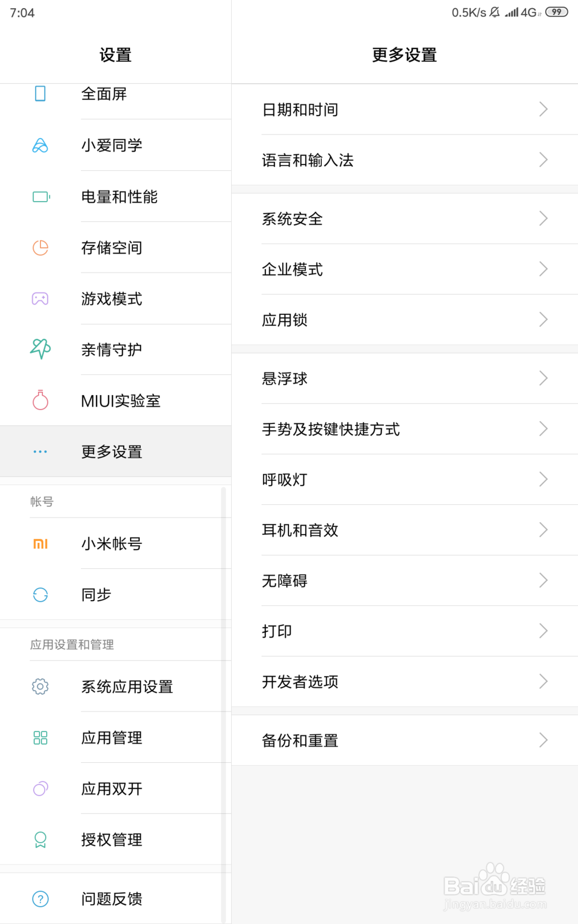Tap the pie chart icon for 存储空间
This screenshot has height=924, width=578.
[40, 248]
